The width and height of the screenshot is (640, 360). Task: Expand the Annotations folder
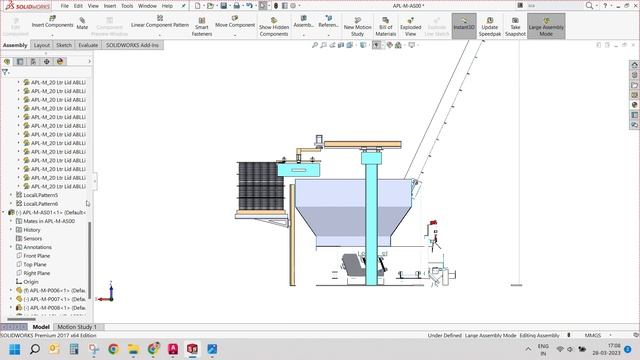[x=11, y=247]
